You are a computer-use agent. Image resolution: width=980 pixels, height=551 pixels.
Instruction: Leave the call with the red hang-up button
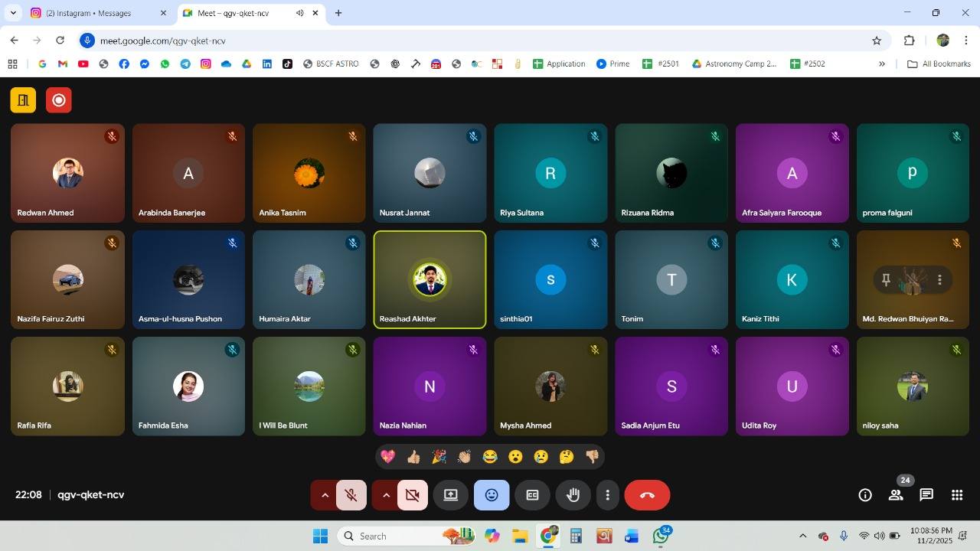click(x=647, y=495)
